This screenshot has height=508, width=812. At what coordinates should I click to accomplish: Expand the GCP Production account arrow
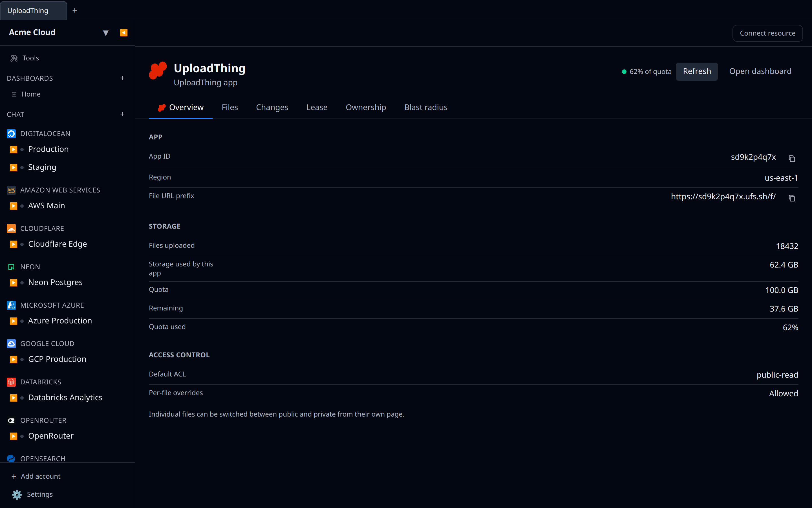coord(14,359)
